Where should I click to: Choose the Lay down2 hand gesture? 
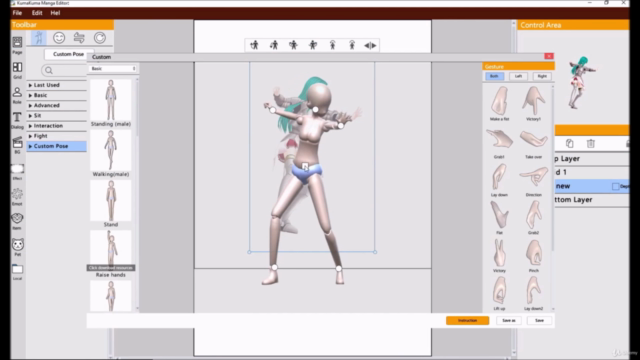(x=533, y=294)
